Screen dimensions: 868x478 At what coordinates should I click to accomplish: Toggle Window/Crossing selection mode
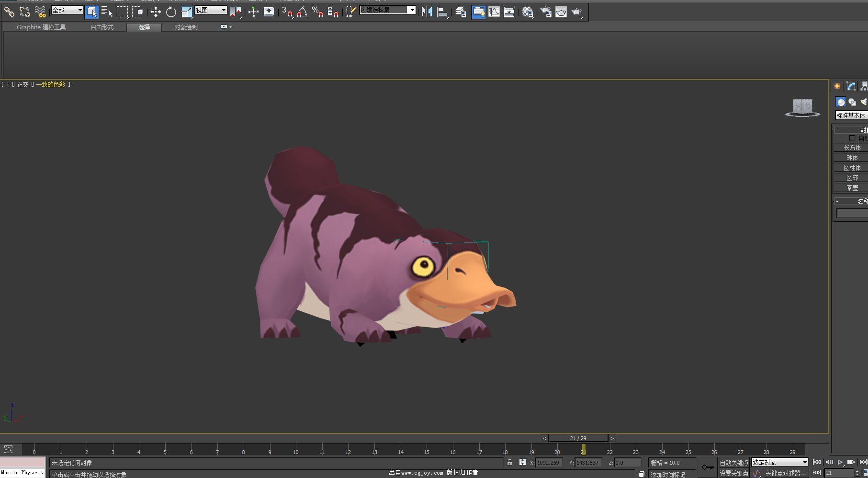tap(137, 12)
